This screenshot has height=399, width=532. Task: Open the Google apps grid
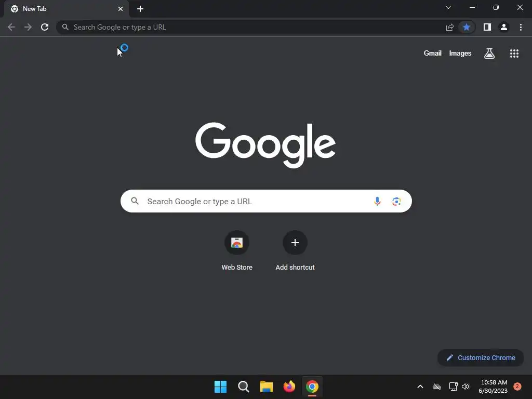click(x=514, y=54)
